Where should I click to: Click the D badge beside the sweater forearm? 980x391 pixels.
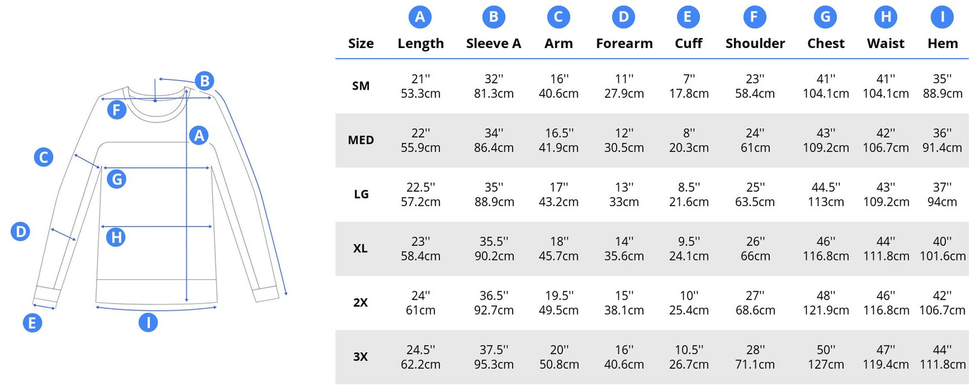[21, 232]
